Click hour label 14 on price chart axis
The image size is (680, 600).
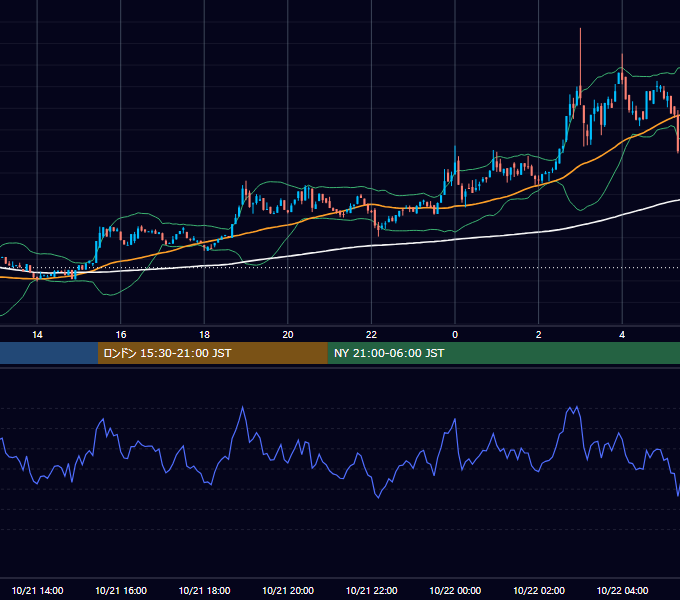(37, 335)
